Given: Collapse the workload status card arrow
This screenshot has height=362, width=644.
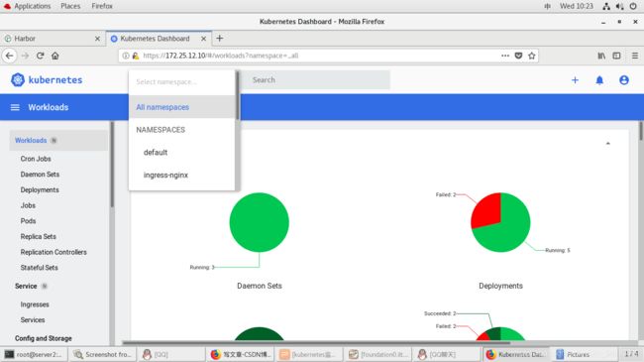Looking at the screenshot, I should pyautogui.click(x=608, y=143).
